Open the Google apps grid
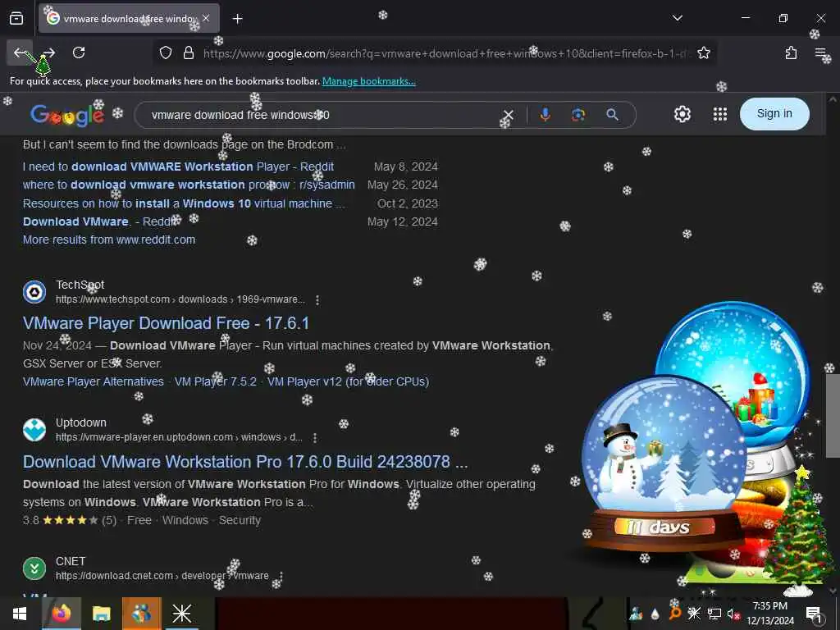Image resolution: width=840 pixels, height=630 pixels. click(720, 114)
